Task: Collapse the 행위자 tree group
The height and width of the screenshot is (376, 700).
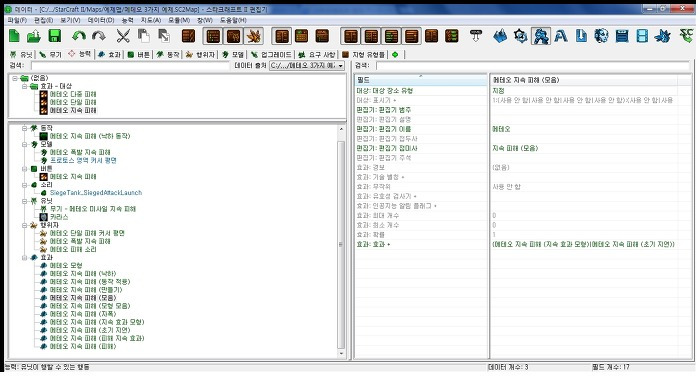Action: [25, 226]
